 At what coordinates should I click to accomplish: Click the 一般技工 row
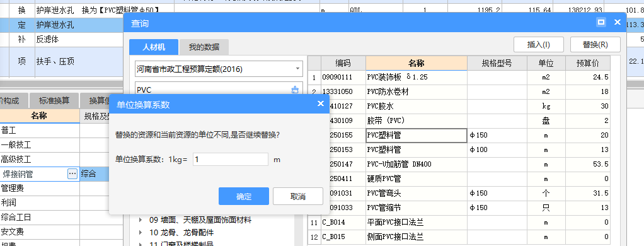point(40,145)
